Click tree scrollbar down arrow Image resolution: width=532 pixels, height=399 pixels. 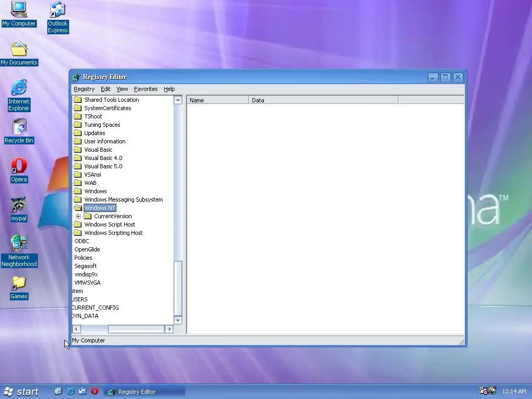(178, 320)
